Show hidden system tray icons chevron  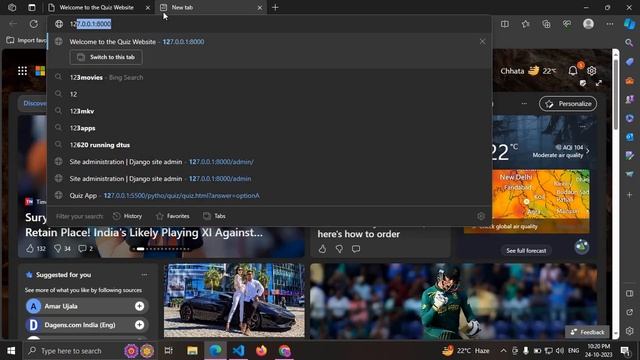point(503,351)
